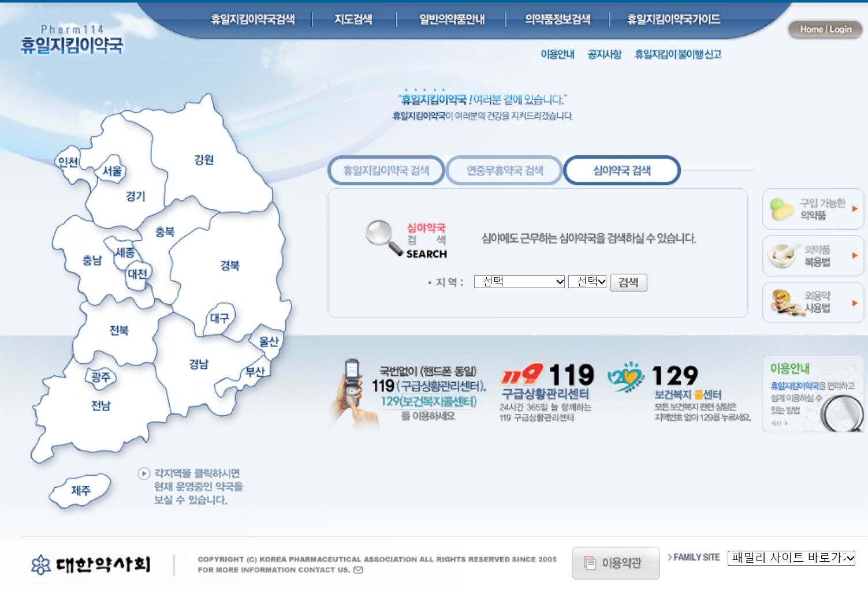Select 울산 on the map
Image resolution: width=868 pixels, height=590 pixels.
pos(269,341)
